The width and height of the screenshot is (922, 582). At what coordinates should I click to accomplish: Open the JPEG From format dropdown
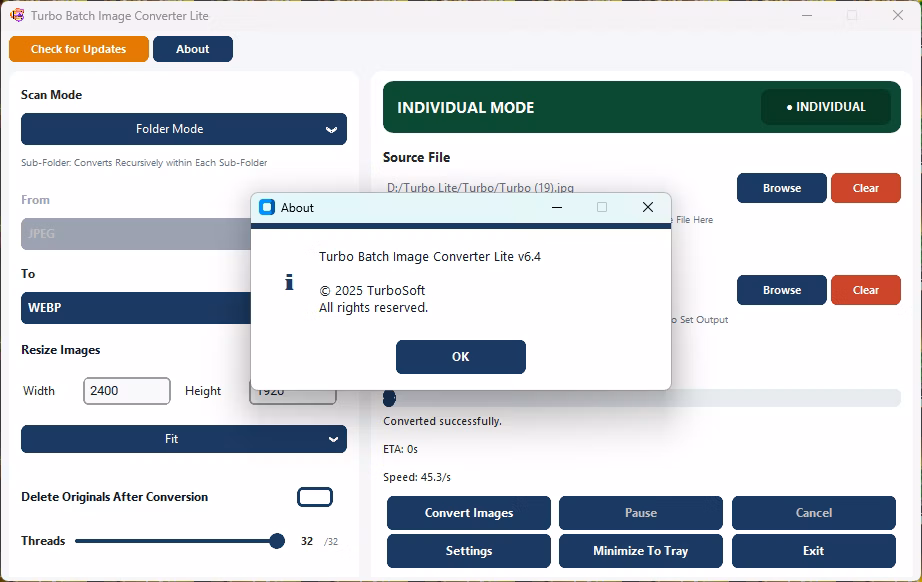(x=136, y=233)
